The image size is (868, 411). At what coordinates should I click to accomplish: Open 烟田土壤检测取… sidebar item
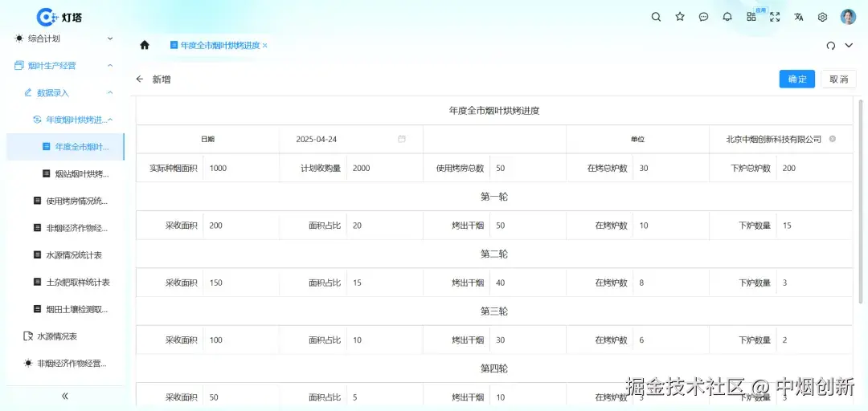[65, 309]
